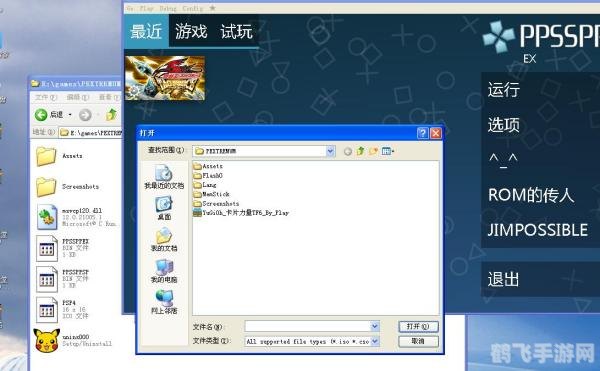Click the 取消 button in the dialog

click(x=418, y=341)
